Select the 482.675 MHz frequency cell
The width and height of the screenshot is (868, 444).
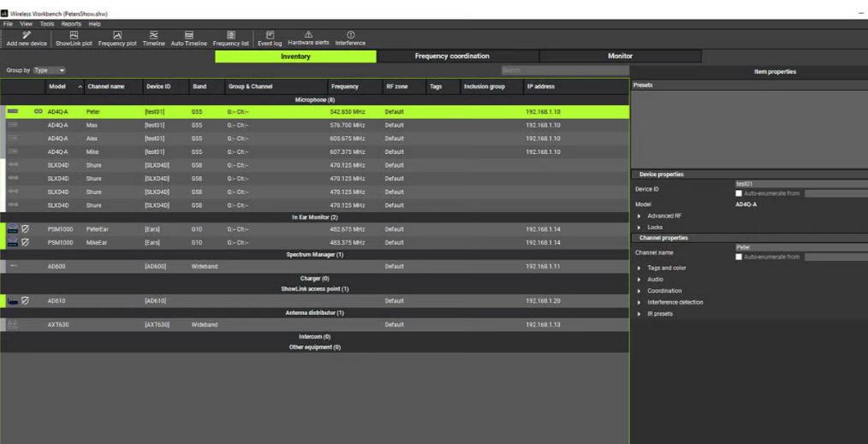pos(348,229)
